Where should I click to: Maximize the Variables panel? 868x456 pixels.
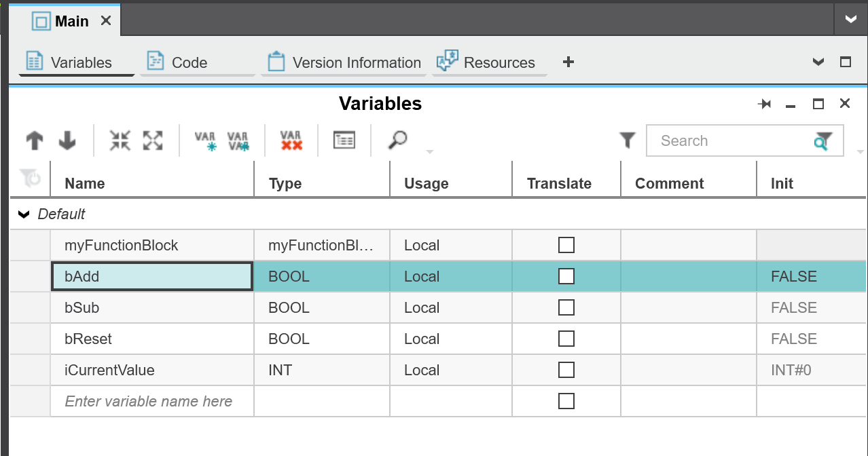(818, 104)
